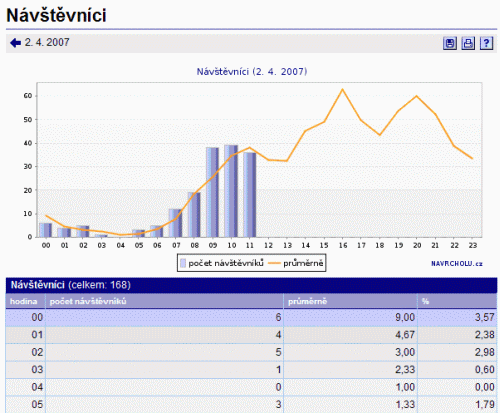Viewport: 500px width, 413px height.
Task: Click the average value 9,00
Action: pos(405,317)
